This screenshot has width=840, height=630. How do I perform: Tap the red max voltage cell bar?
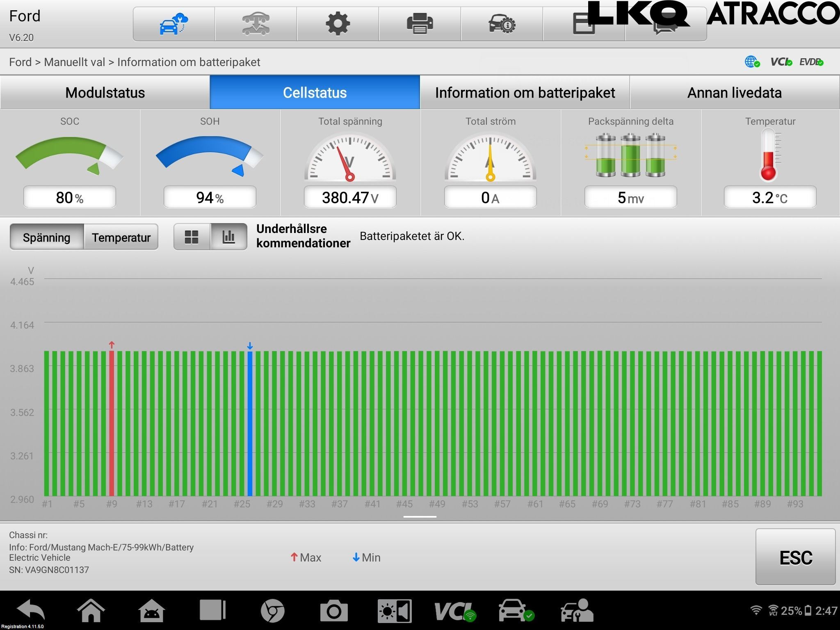tap(111, 422)
